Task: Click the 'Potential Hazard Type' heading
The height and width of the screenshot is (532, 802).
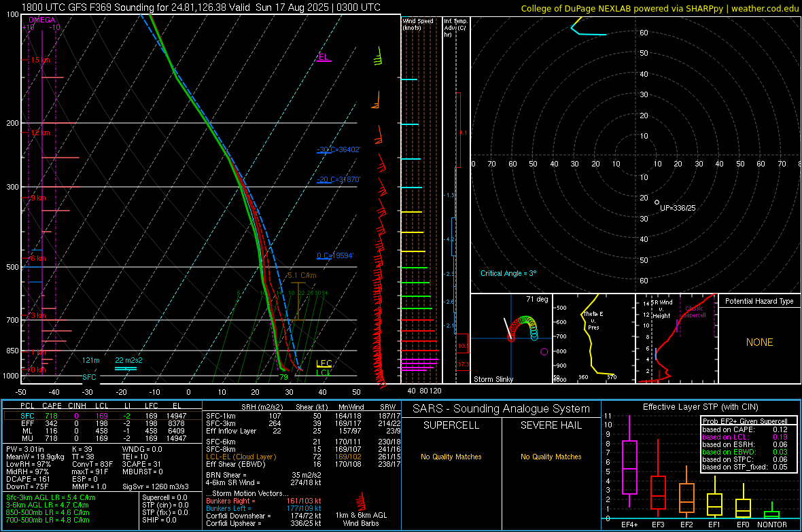Action: point(759,301)
